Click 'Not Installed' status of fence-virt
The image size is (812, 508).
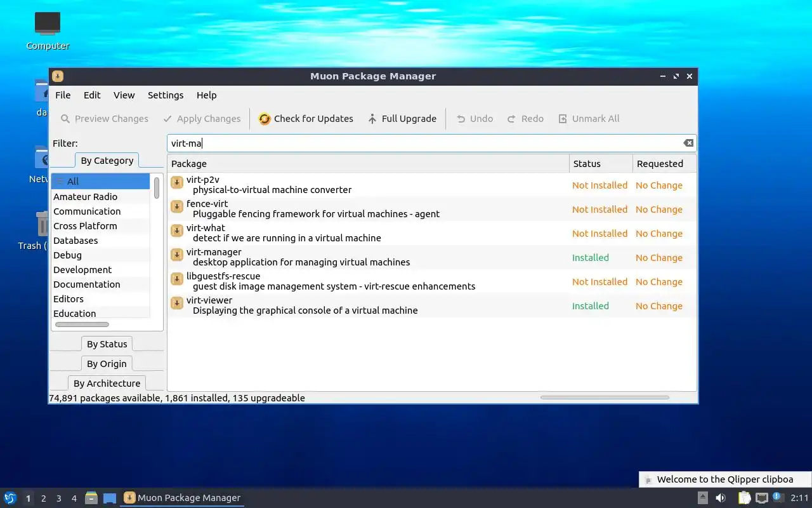click(600, 210)
